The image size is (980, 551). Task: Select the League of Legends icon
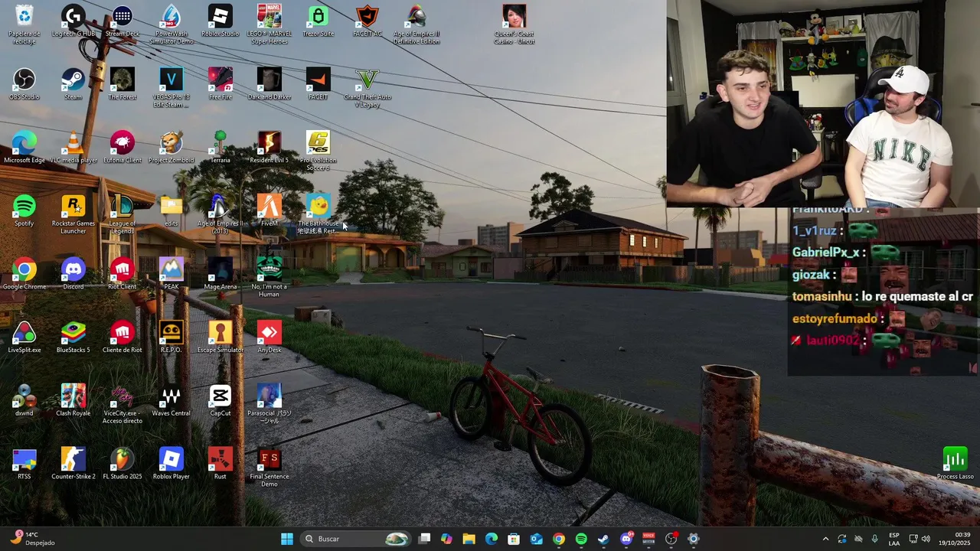(122, 214)
